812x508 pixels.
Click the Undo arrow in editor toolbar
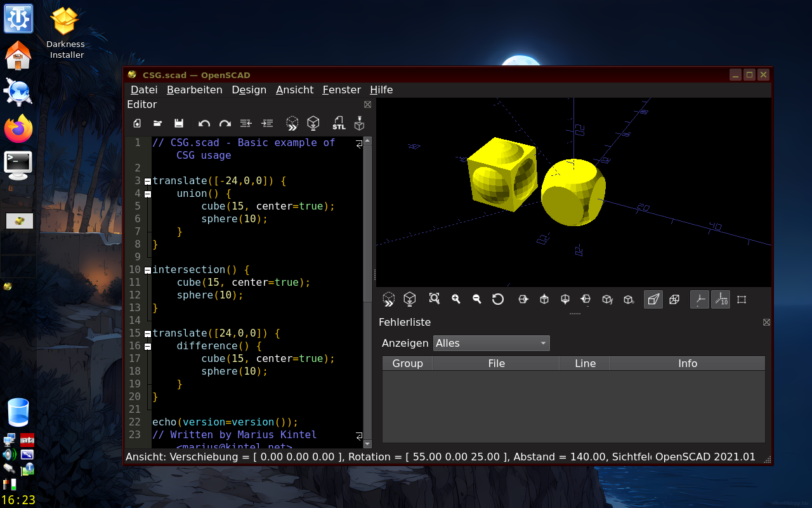(204, 123)
